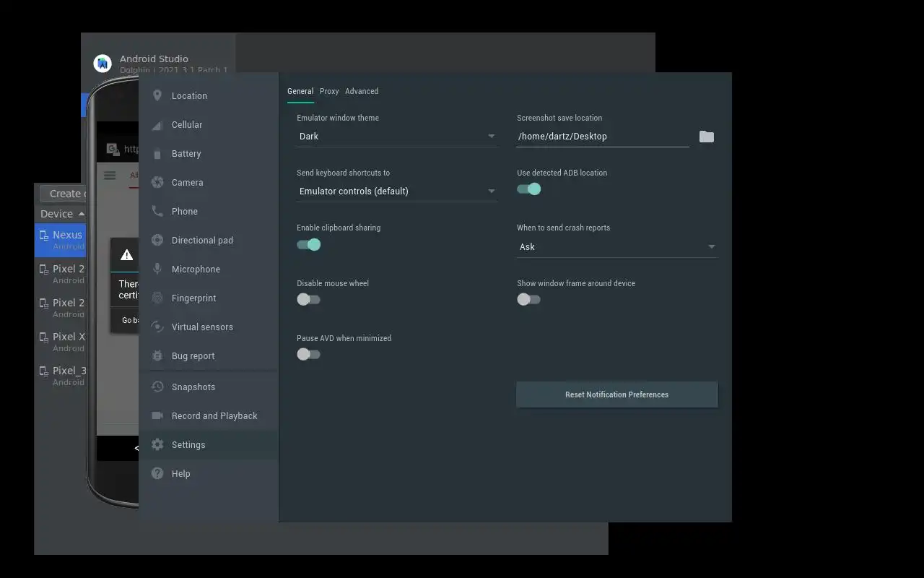The width and height of the screenshot is (924, 578).
Task: Click the warning triangle icon on emulator screen
Action: (x=127, y=254)
